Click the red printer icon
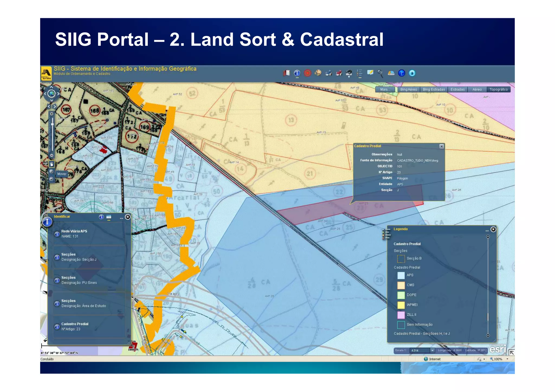This screenshot has width=555, height=392. tap(339, 73)
